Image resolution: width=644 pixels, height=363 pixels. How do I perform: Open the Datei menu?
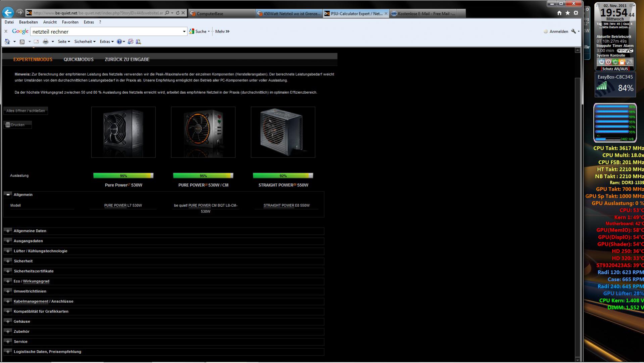tap(9, 22)
